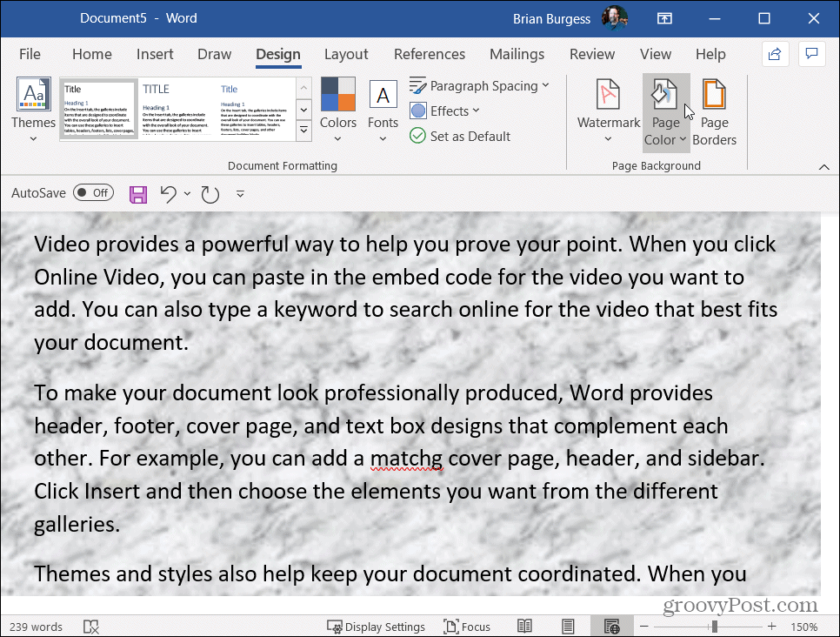Show next row of formatting gallery
The height and width of the screenshot is (637, 840).
point(303,110)
